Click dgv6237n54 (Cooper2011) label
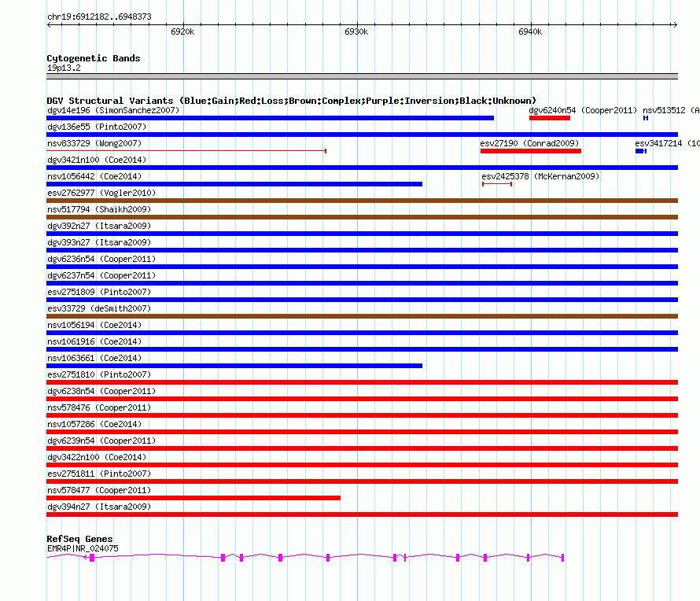The height and width of the screenshot is (601, 700). click(101, 275)
